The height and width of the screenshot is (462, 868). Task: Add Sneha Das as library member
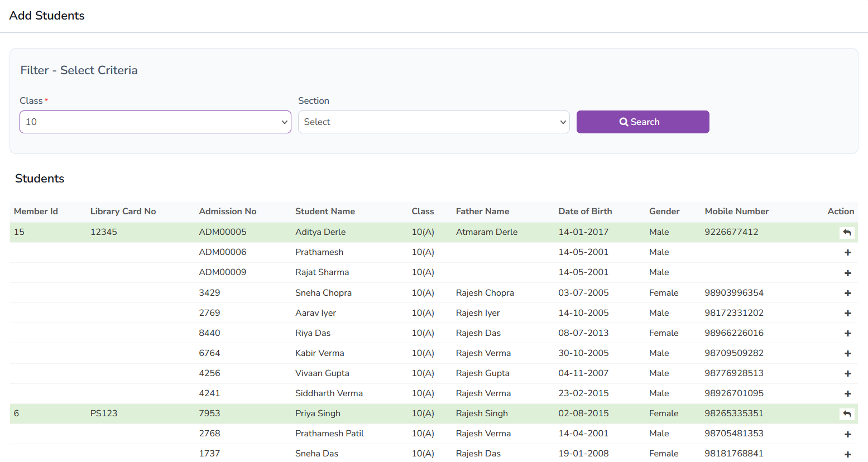click(847, 454)
